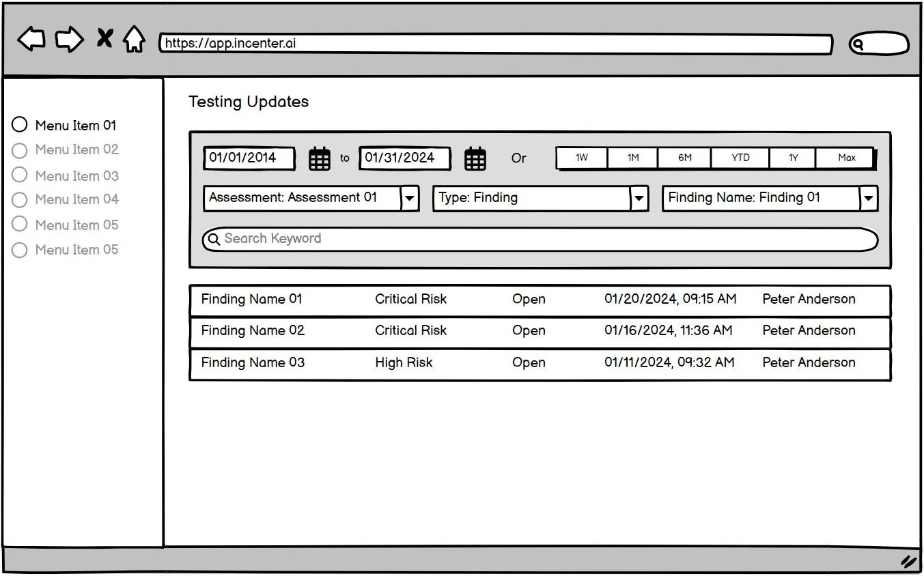
Task: Switch to the 6M range
Action: pos(685,158)
